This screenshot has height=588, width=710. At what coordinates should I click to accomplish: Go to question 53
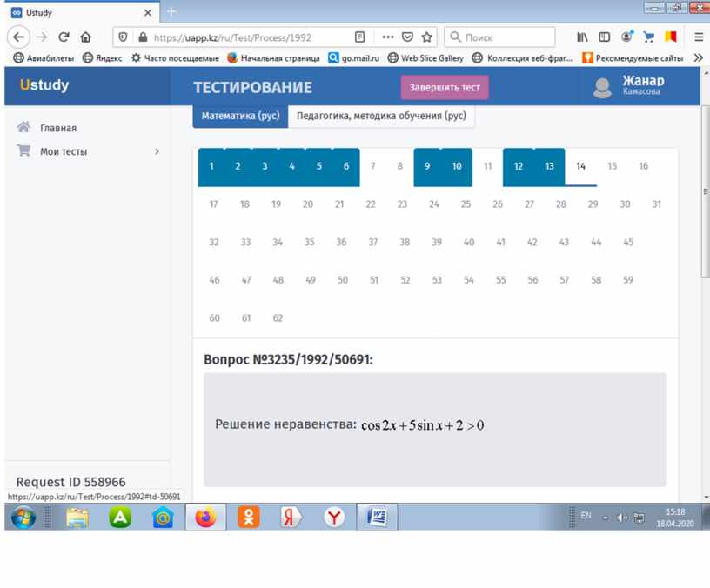[x=437, y=280]
